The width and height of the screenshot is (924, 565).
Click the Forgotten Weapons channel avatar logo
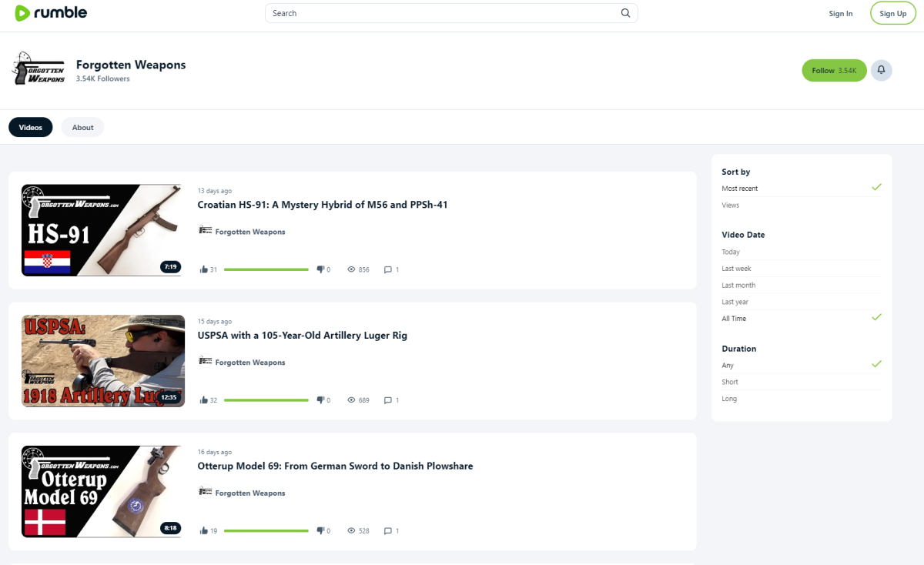pos(38,70)
